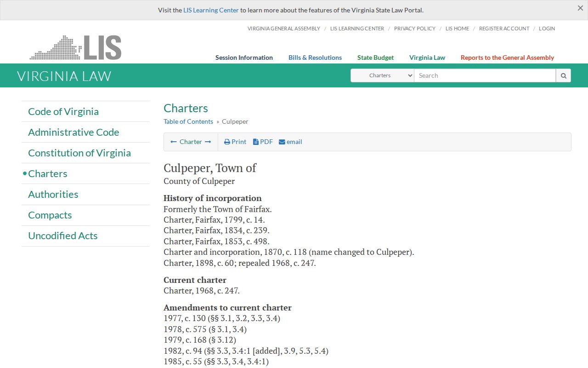Select Code of Virginia in sidebar
The image size is (588, 368).
(63, 111)
